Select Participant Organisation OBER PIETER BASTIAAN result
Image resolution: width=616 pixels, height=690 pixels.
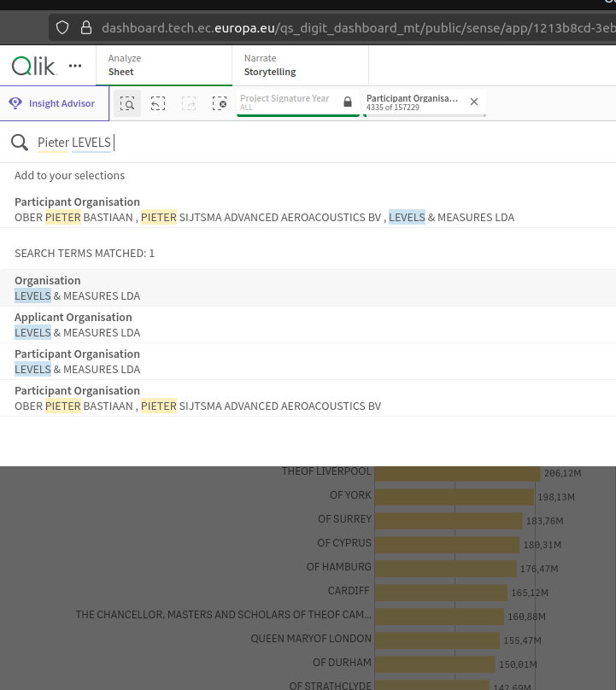(308, 398)
